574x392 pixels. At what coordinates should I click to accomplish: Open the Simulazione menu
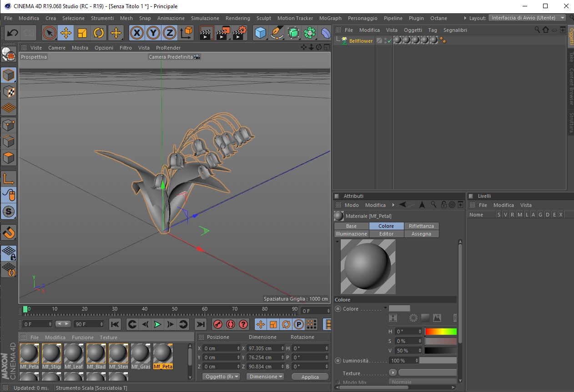click(x=205, y=18)
